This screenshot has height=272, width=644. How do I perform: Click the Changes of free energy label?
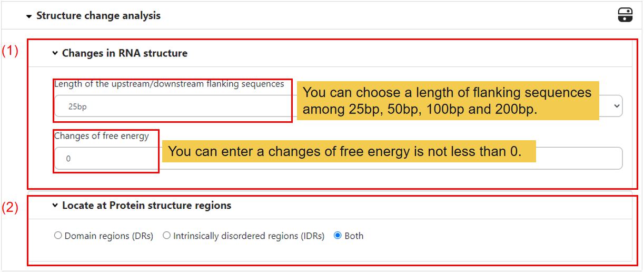point(102,136)
